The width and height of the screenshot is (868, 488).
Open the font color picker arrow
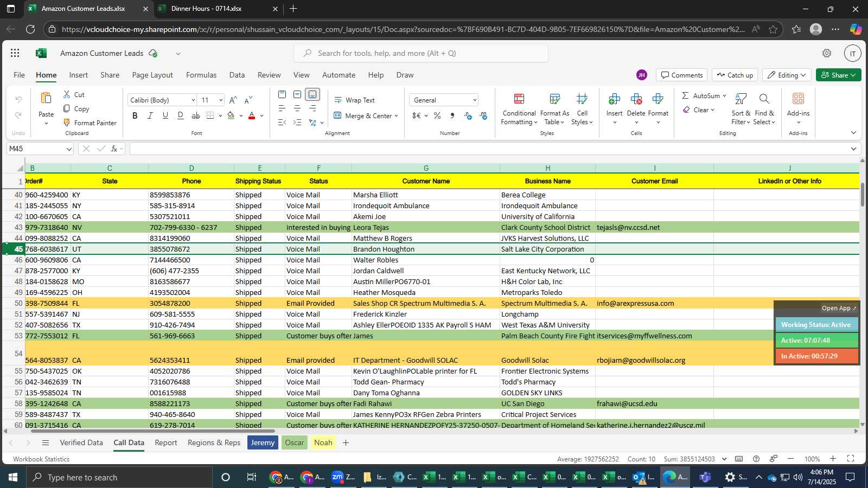click(261, 115)
